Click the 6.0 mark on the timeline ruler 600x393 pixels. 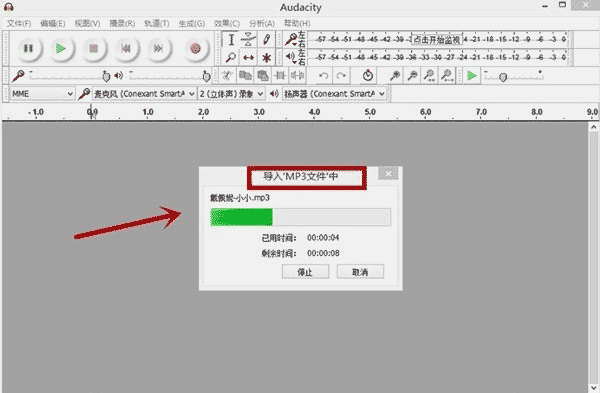[426, 112]
